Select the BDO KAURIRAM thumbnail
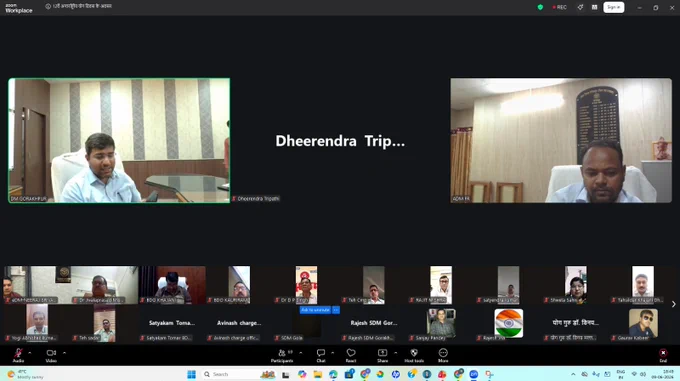The width and height of the screenshot is (680, 381). pyautogui.click(x=239, y=285)
